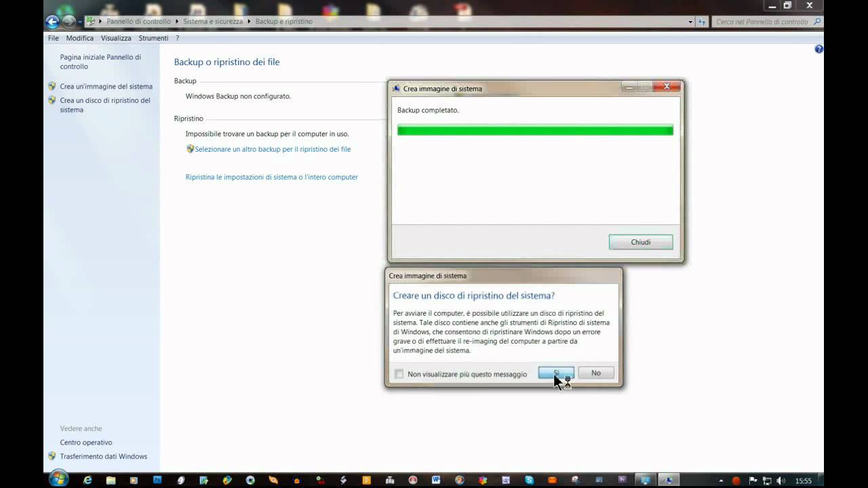Viewport: 868px width, 488px height.
Task: Click the volume speaker tray icon
Action: point(782,481)
